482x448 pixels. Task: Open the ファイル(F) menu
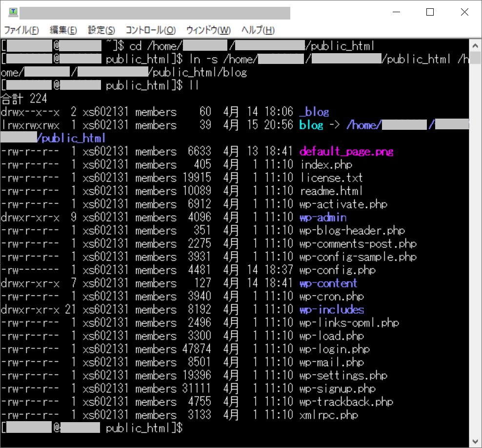click(21, 30)
